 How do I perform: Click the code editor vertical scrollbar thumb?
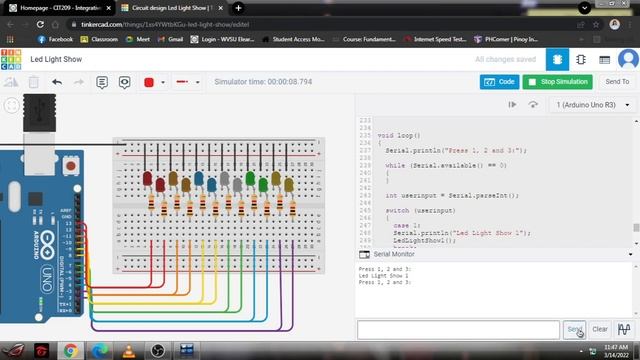pos(636,227)
